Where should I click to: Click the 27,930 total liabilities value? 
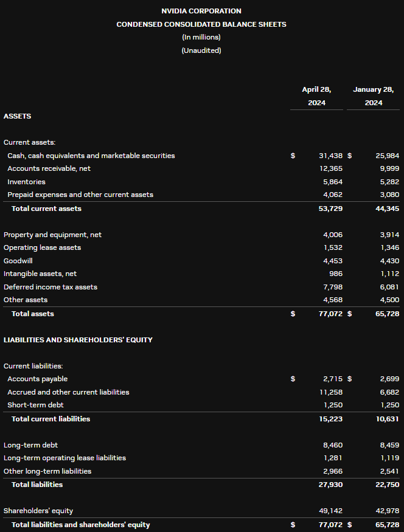pyautogui.click(x=330, y=485)
